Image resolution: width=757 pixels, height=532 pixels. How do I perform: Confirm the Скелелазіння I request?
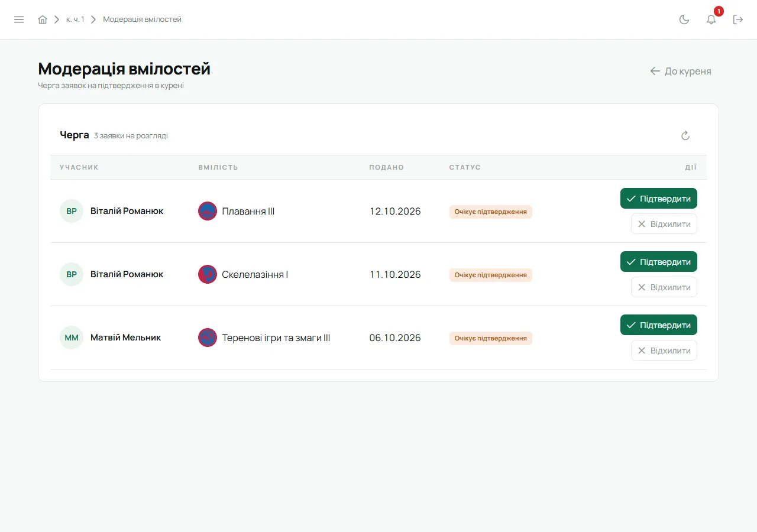(x=659, y=262)
